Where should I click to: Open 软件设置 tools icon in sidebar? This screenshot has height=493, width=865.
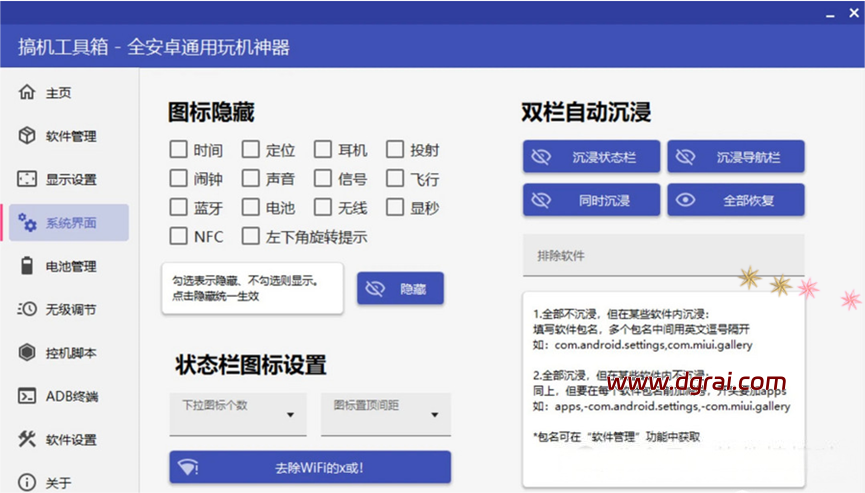27,439
